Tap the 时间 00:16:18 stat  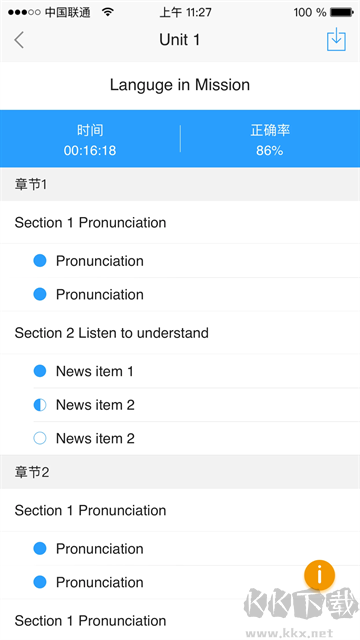point(90,140)
